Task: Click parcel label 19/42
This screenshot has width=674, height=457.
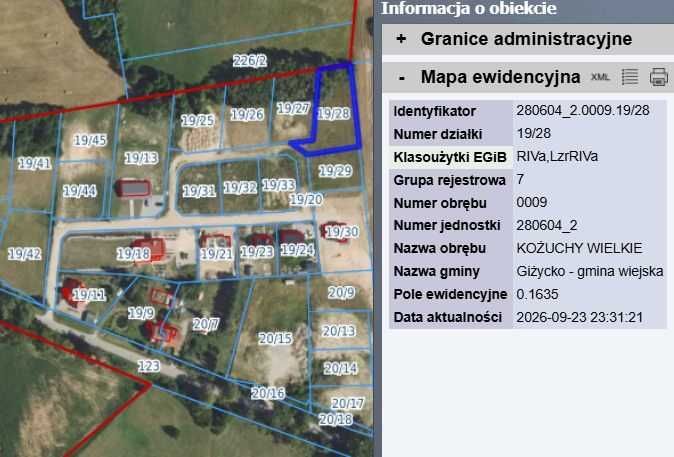Action: (25, 254)
